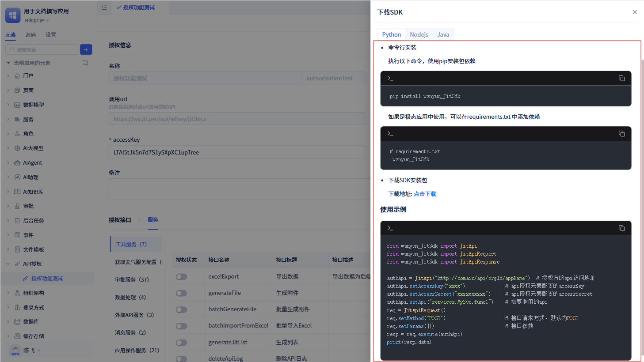The image size is (644, 362).
Task: Click the 后台任务 icon
Action: [x=17, y=221]
